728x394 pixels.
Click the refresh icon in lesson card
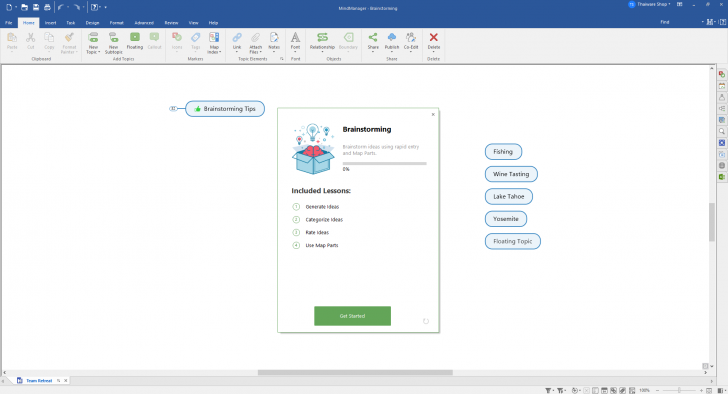[x=426, y=321]
